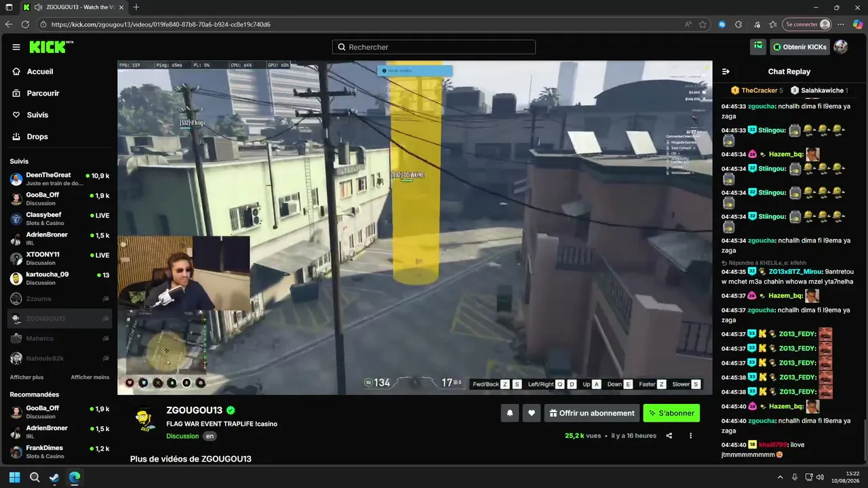Click the video player to pause playback
Image resolution: width=868 pixels, height=488 pixels.
click(x=415, y=228)
